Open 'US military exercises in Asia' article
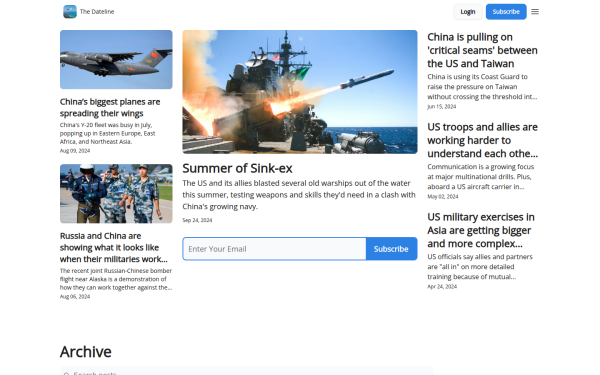Image resolution: width=600 pixels, height=375 pixels. point(481,230)
